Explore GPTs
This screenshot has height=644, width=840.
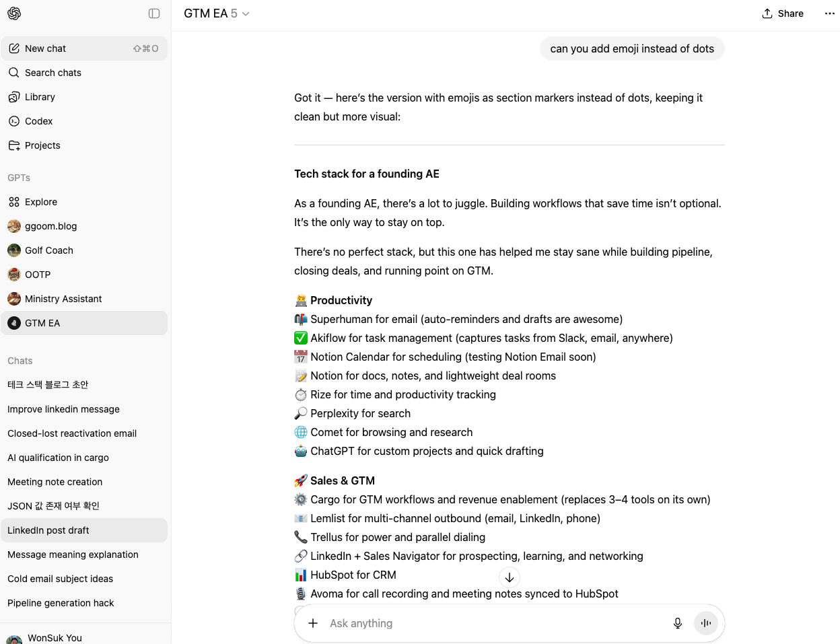tap(40, 202)
